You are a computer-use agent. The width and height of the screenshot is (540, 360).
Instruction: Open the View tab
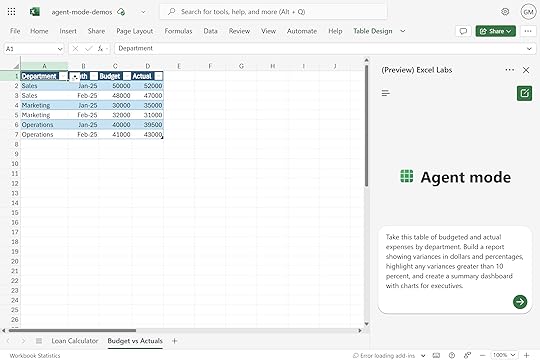(x=268, y=31)
